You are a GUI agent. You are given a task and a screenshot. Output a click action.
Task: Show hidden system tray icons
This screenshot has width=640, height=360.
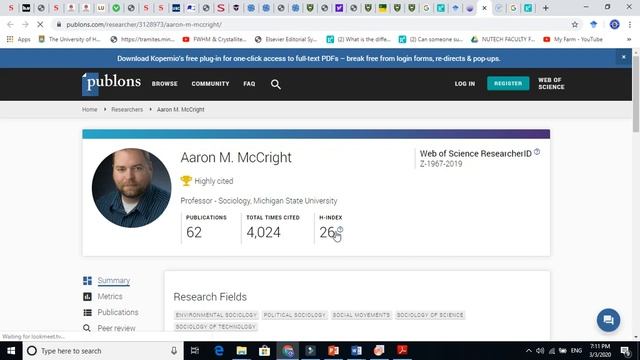[529, 351]
